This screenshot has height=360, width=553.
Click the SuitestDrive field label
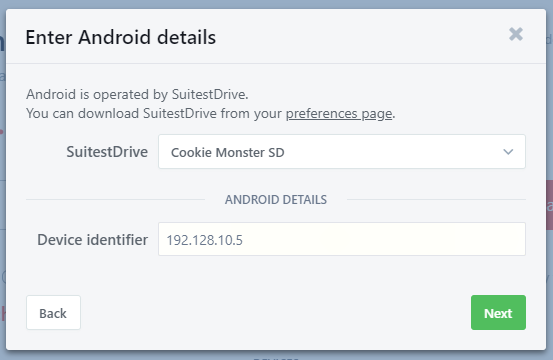tap(107, 152)
